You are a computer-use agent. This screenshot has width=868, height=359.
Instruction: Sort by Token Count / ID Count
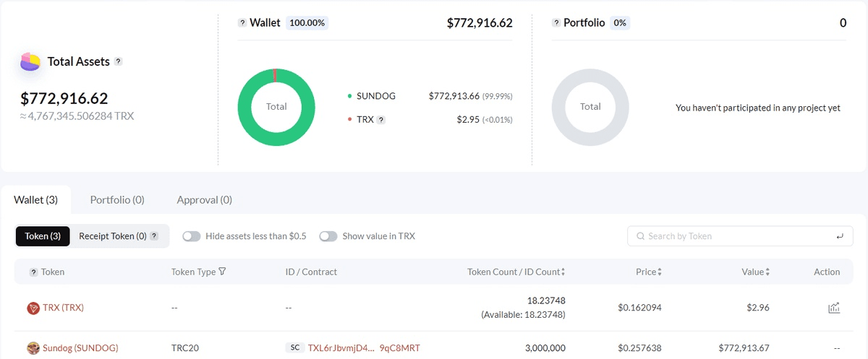[x=563, y=272]
